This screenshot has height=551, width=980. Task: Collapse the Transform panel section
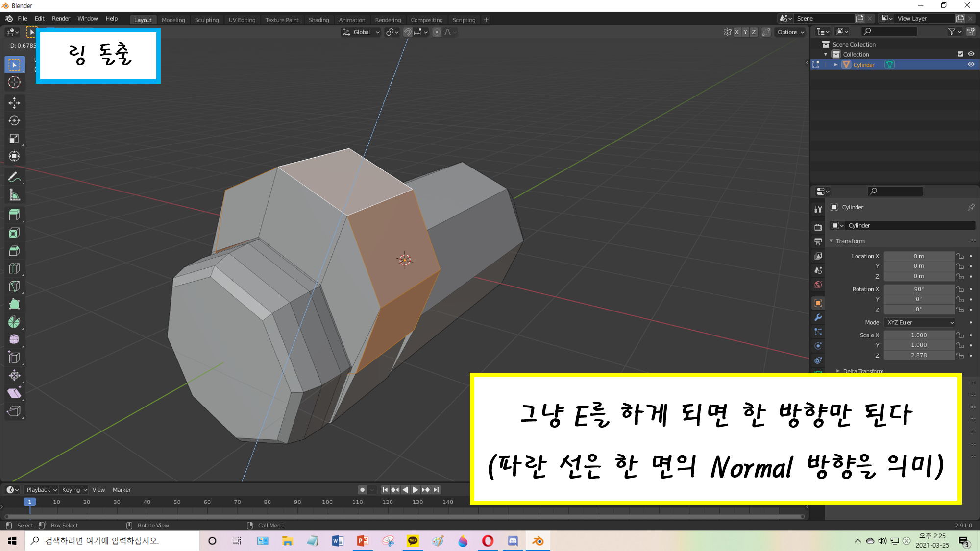(850, 241)
